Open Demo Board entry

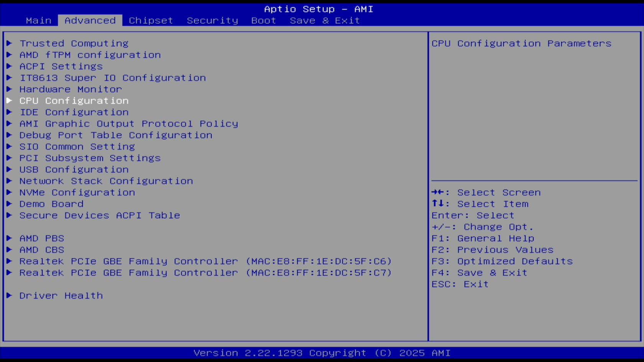point(51,204)
